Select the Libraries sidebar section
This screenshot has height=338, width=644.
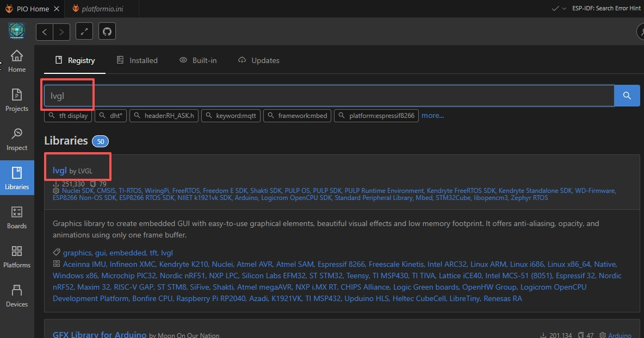[17, 178]
